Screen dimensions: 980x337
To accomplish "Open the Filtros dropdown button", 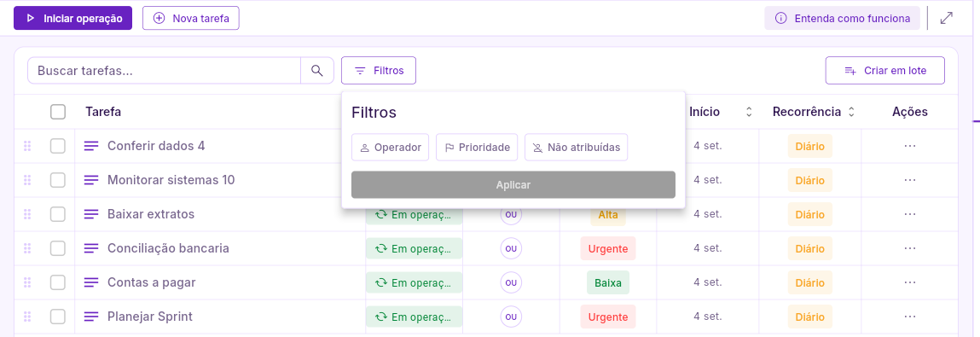I will [379, 71].
